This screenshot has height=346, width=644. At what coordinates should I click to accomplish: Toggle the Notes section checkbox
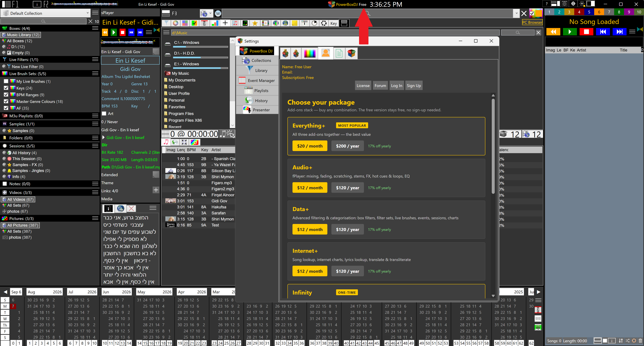click(5, 184)
